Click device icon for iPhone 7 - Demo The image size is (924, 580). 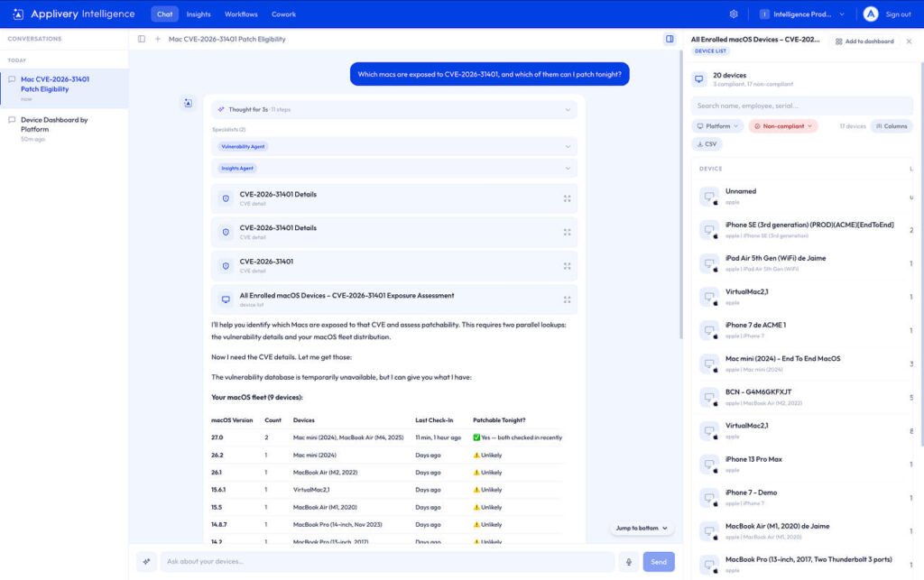point(709,498)
